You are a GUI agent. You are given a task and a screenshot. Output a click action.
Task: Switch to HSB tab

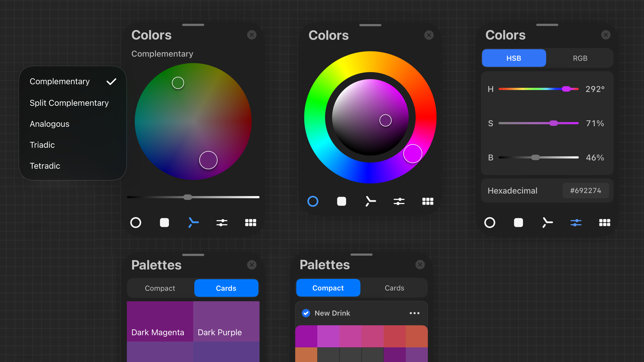point(514,58)
